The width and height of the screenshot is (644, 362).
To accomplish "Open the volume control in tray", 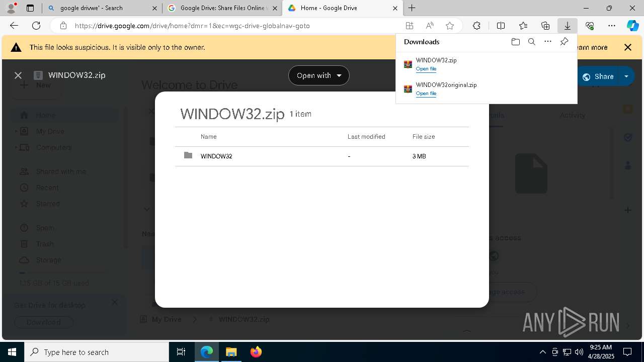I will (579, 352).
